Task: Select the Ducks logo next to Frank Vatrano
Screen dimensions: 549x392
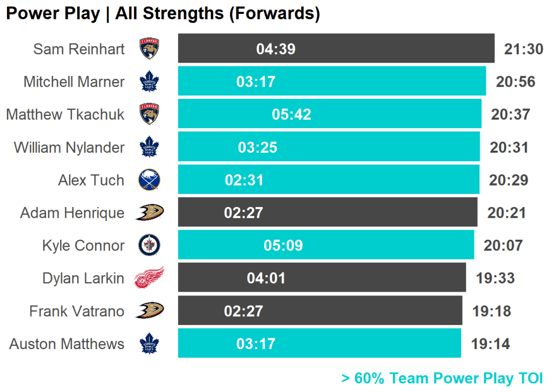Action: point(150,310)
